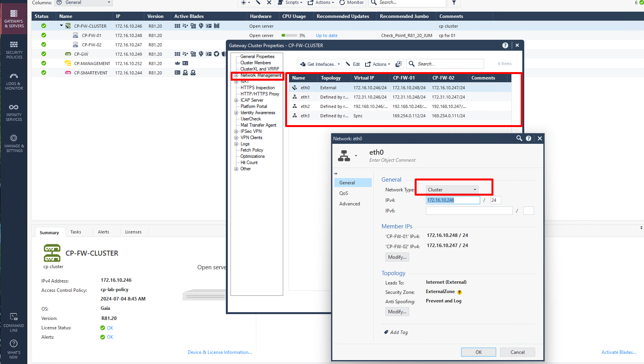
Task: Click the magnifier icon in the eth0 dialog
Action: [x=519, y=138]
